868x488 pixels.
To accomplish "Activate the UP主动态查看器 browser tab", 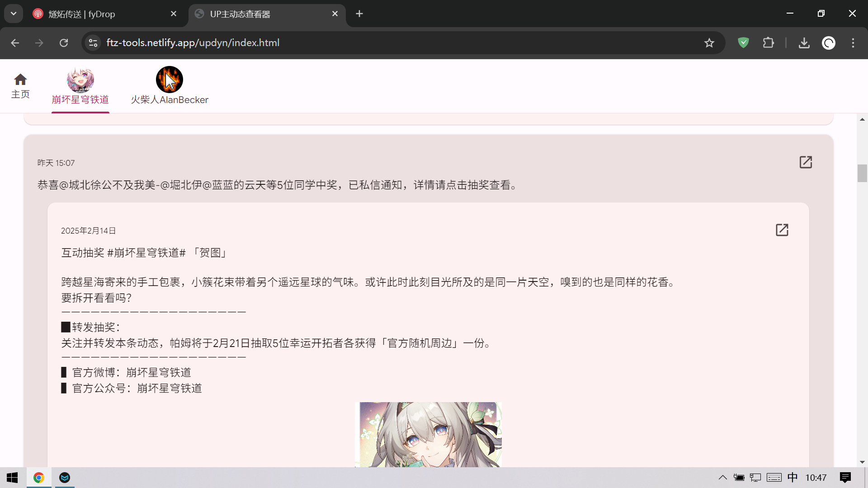I will [267, 14].
